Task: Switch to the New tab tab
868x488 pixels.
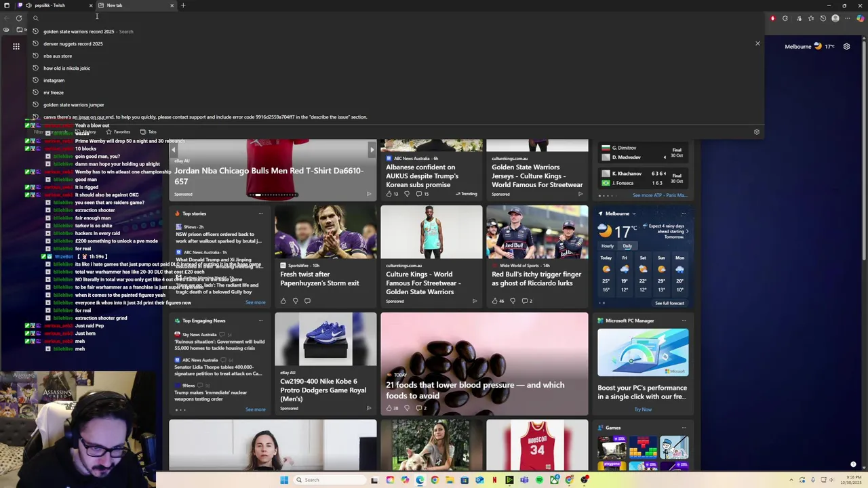Action: [136, 5]
